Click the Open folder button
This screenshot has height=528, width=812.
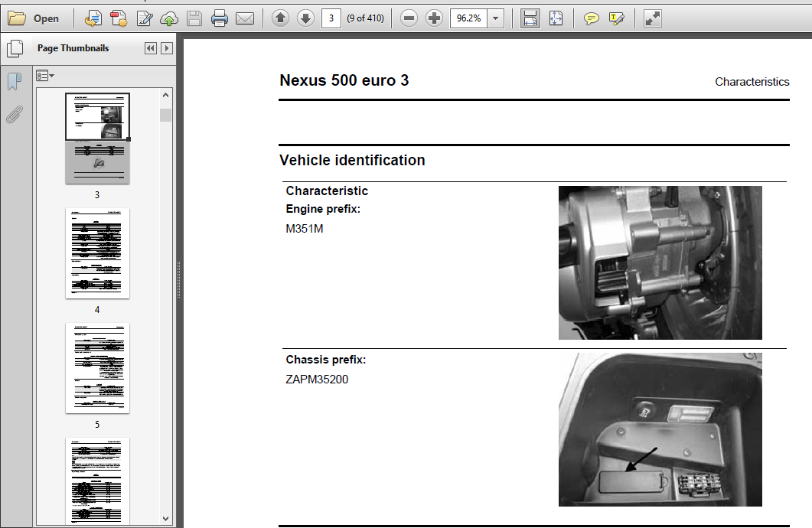click(x=34, y=18)
